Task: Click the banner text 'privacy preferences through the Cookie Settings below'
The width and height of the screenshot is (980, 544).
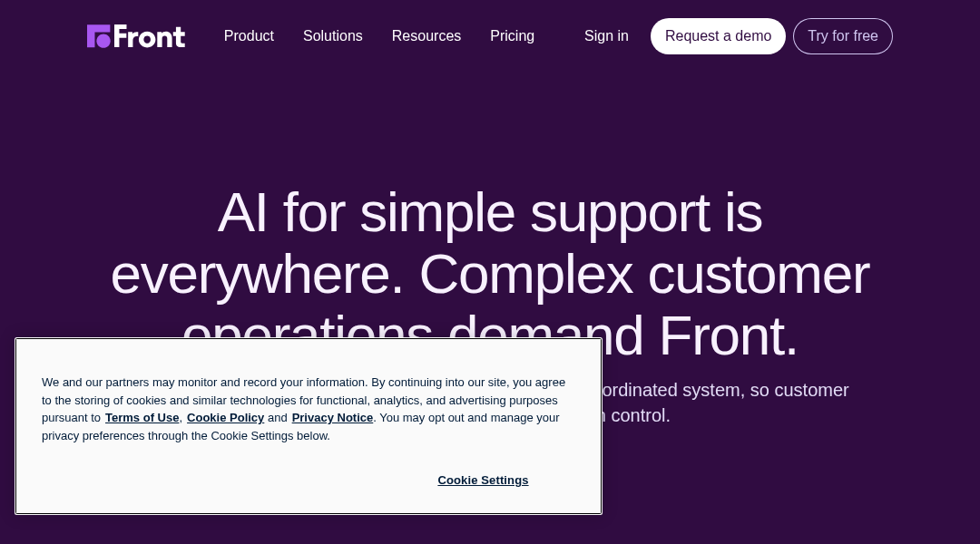Action: (x=186, y=436)
